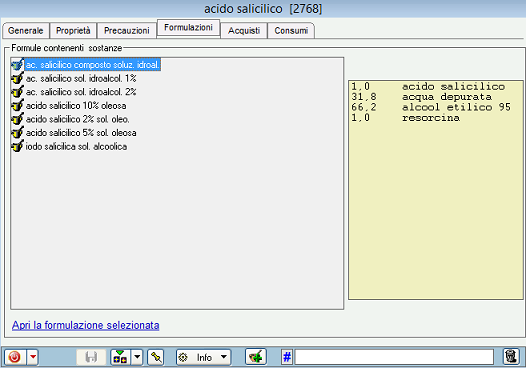Click mortar icon of idroalcol. 2% row
The width and height of the screenshot is (526, 368).
point(17,92)
